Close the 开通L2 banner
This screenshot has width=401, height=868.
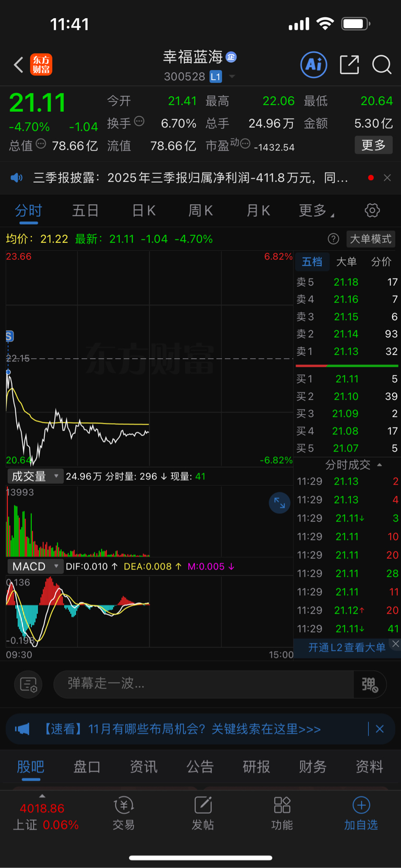pos(396,644)
